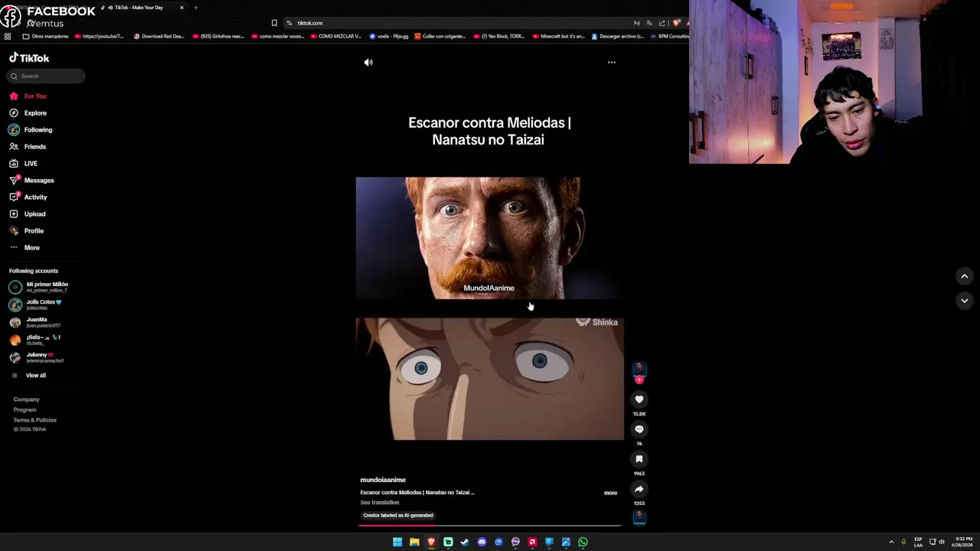Image resolution: width=980 pixels, height=551 pixels.
Task: Open Jelenny following account
Action: [x=38, y=357]
